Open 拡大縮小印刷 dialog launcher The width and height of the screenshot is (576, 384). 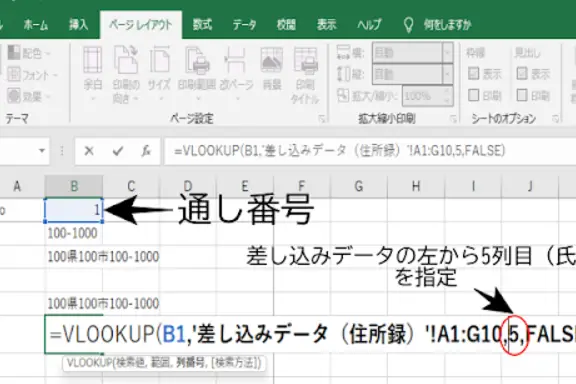[x=453, y=119]
